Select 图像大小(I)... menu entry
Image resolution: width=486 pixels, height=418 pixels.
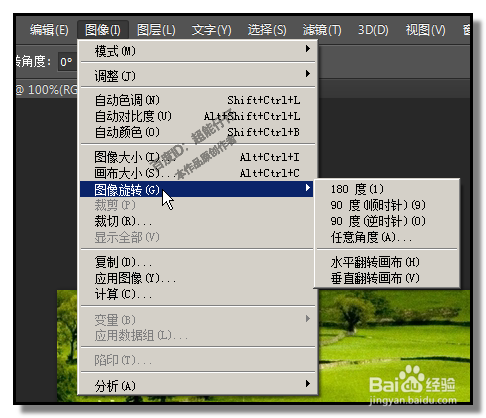(197, 157)
